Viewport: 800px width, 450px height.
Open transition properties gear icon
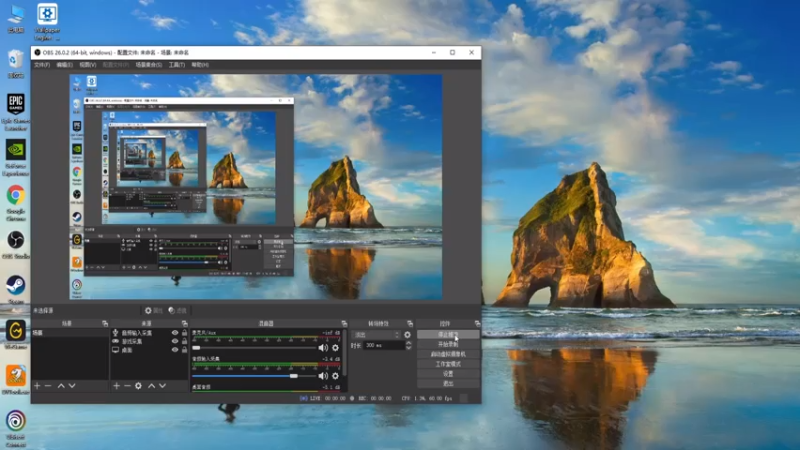coord(407,335)
